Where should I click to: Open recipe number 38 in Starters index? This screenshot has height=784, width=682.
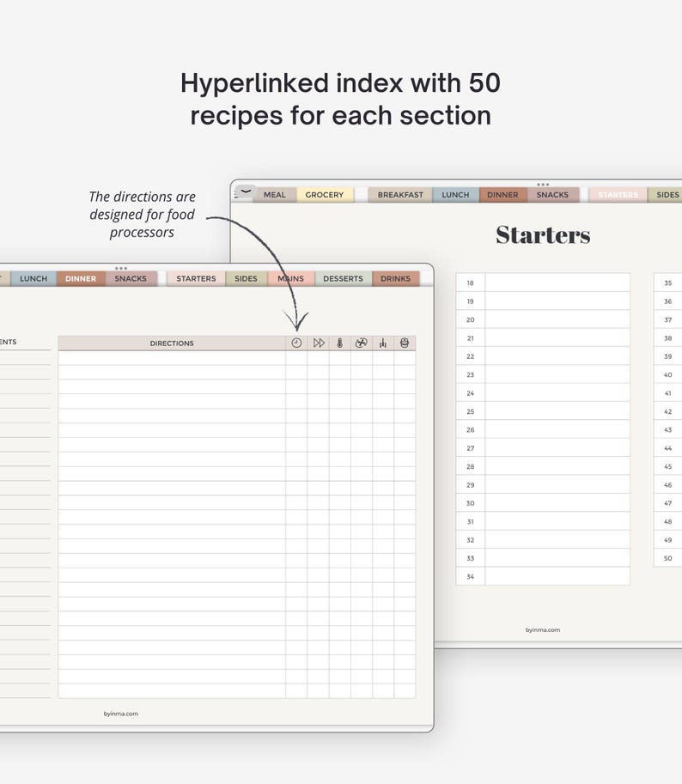click(x=668, y=338)
